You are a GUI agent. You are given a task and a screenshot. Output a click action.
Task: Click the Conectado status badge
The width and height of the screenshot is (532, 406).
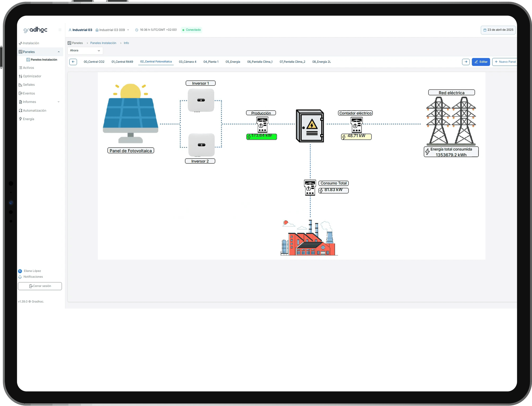tap(191, 30)
